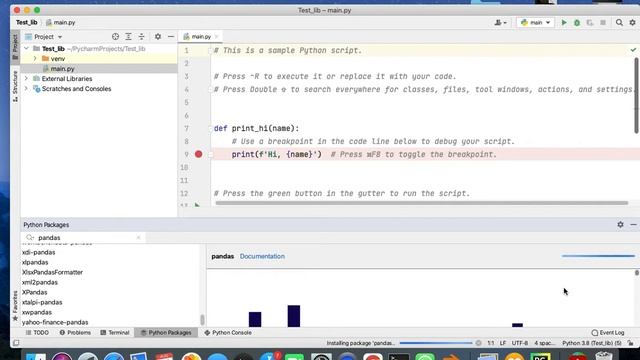Open the Python Packages tool window tab
This screenshot has height=360, width=640.
coord(166,333)
